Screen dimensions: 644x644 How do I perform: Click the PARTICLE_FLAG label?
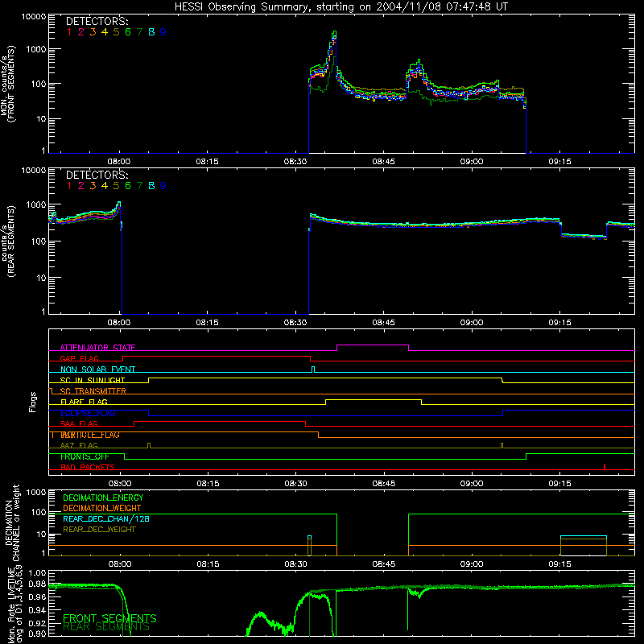coord(90,435)
